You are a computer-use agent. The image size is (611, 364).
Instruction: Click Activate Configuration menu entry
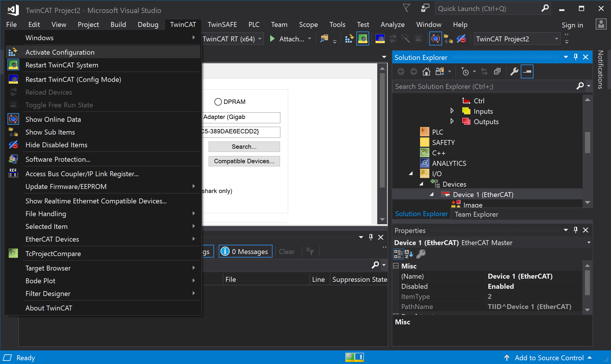pos(103,52)
